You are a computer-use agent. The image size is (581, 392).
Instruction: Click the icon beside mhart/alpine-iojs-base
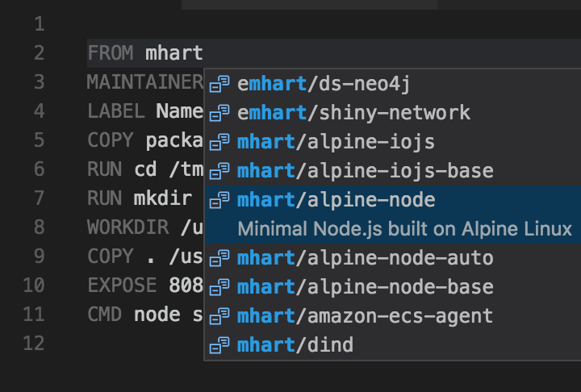[x=219, y=171]
